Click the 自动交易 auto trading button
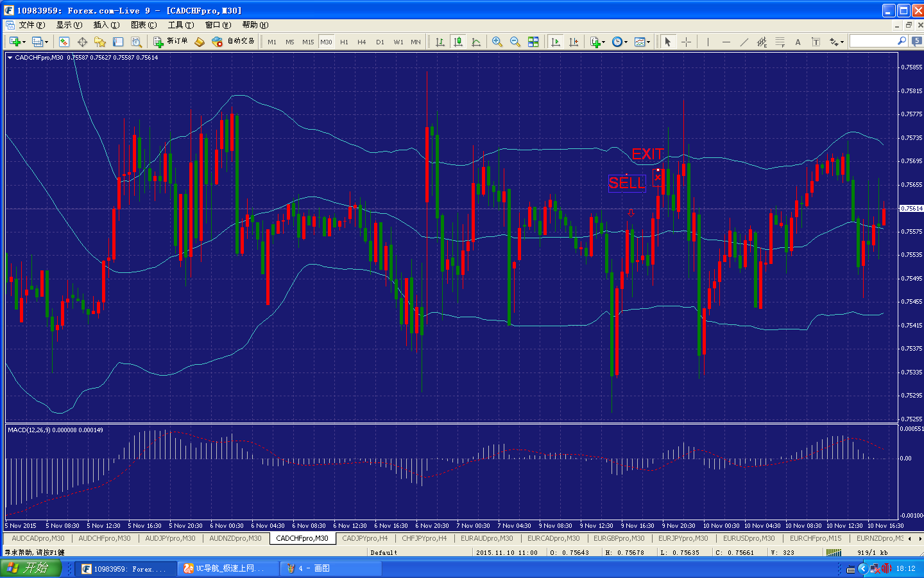924x578 pixels. pos(233,42)
